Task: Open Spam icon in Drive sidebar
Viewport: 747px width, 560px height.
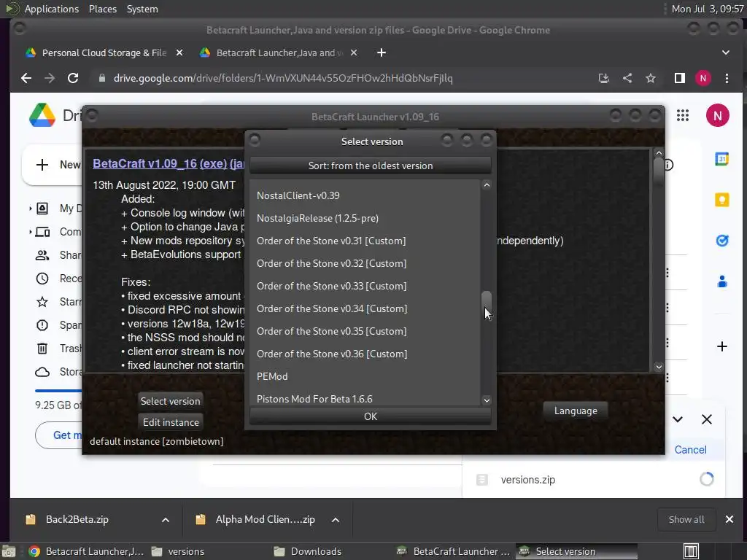Action: click(42, 325)
